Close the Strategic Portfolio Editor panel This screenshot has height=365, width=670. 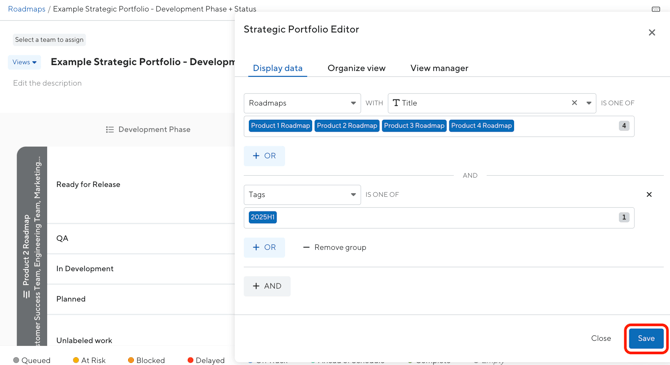652,32
